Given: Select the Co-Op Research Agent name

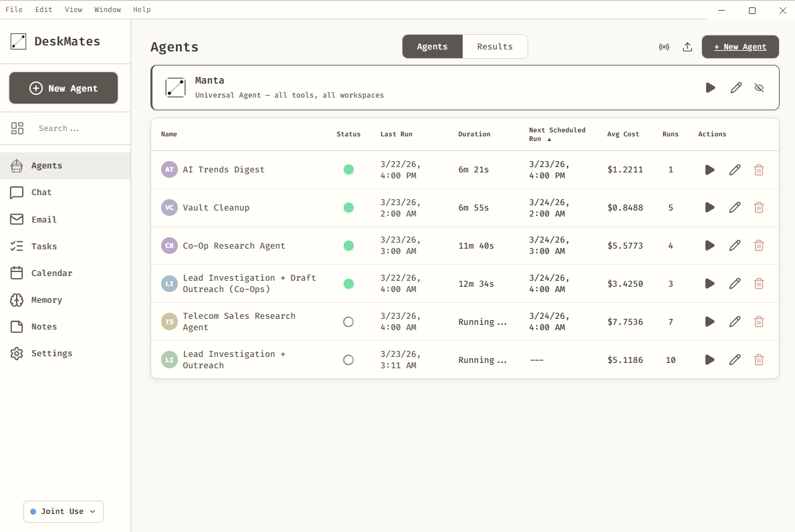Looking at the screenshot, I should click(234, 246).
